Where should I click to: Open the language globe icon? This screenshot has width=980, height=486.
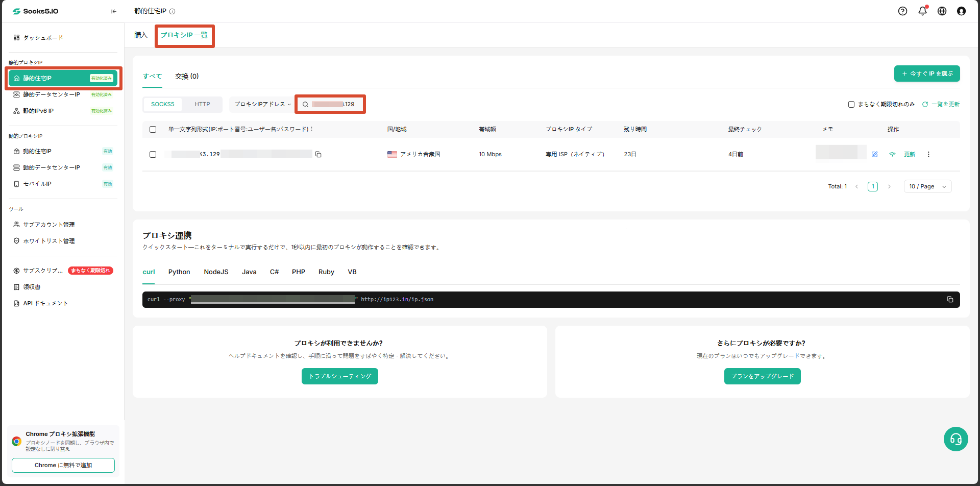pos(942,11)
